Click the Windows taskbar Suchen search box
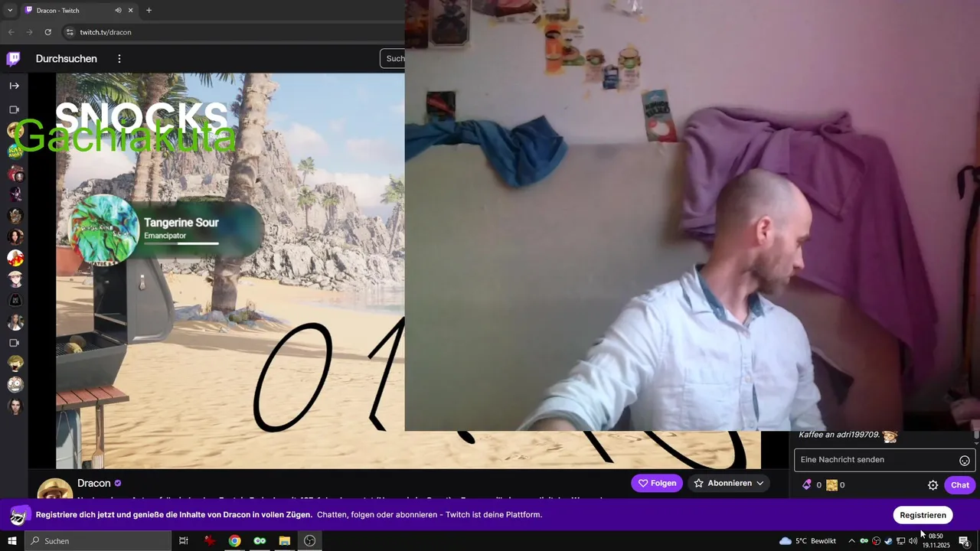 pos(98,541)
